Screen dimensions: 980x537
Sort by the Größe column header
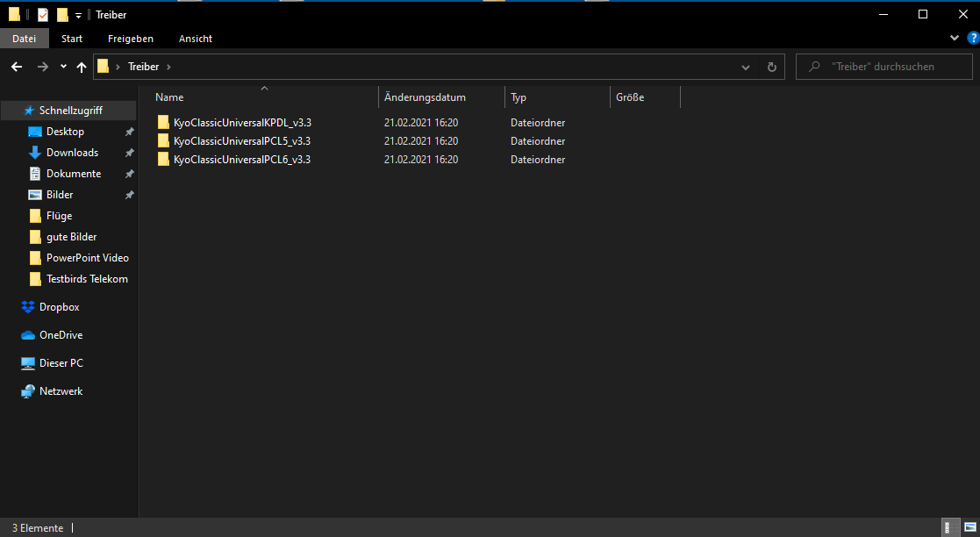pyautogui.click(x=645, y=97)
